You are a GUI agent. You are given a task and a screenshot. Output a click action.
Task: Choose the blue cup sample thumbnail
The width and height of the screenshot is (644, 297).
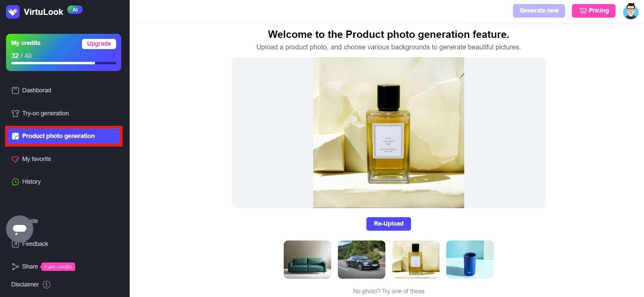pos(470,259)
